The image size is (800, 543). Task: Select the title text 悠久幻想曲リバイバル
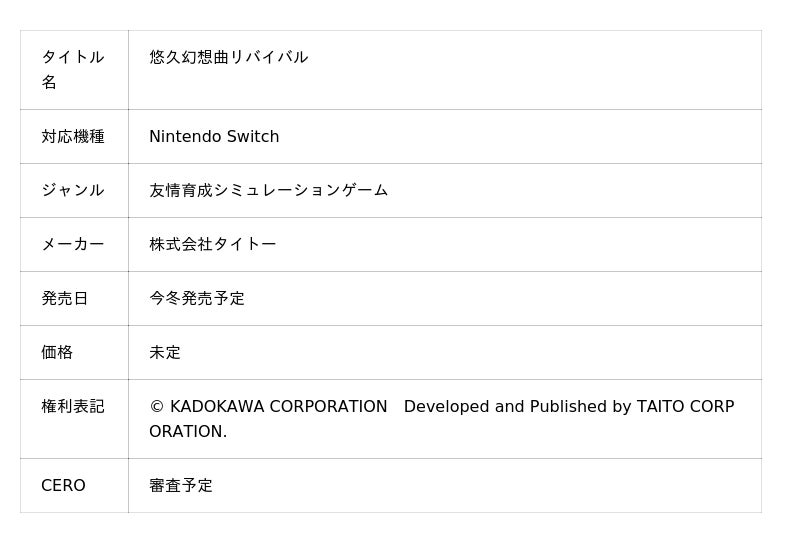(228, 57)
